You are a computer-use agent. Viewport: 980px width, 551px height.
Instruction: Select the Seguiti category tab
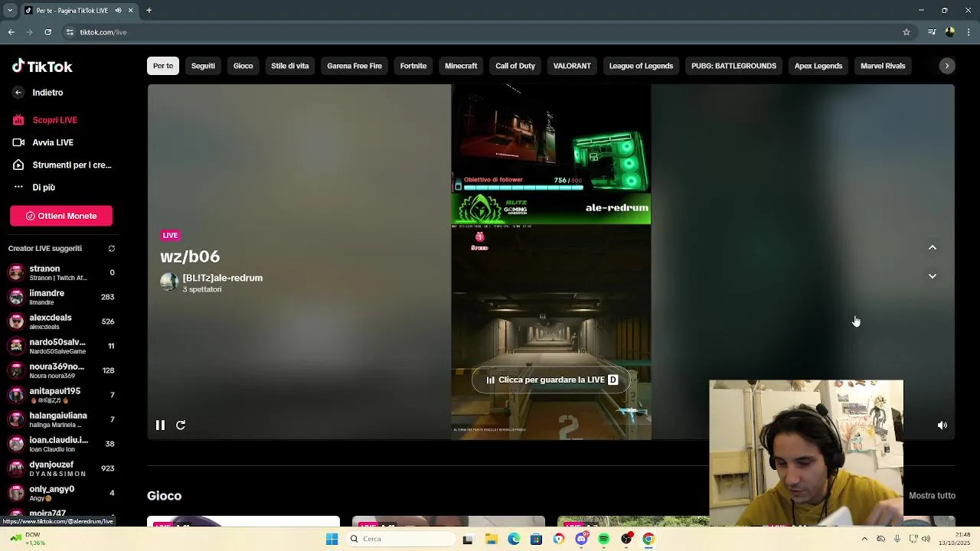click(203, 66)
